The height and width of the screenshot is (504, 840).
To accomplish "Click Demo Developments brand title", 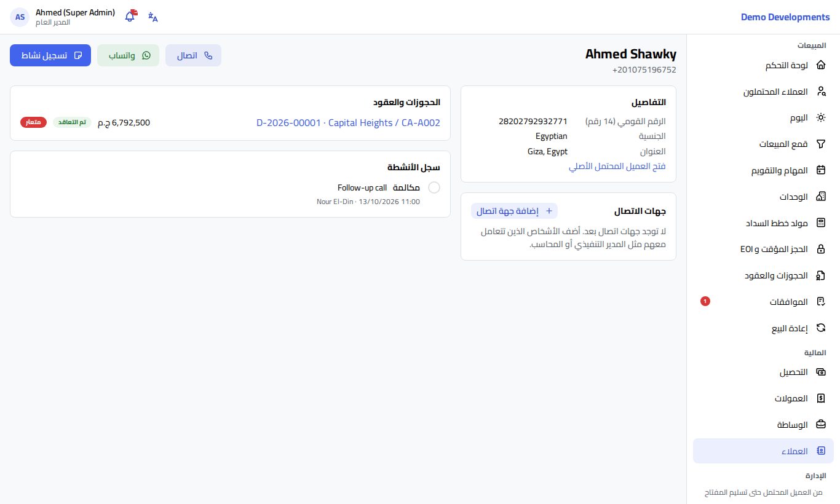I will 785,17.
